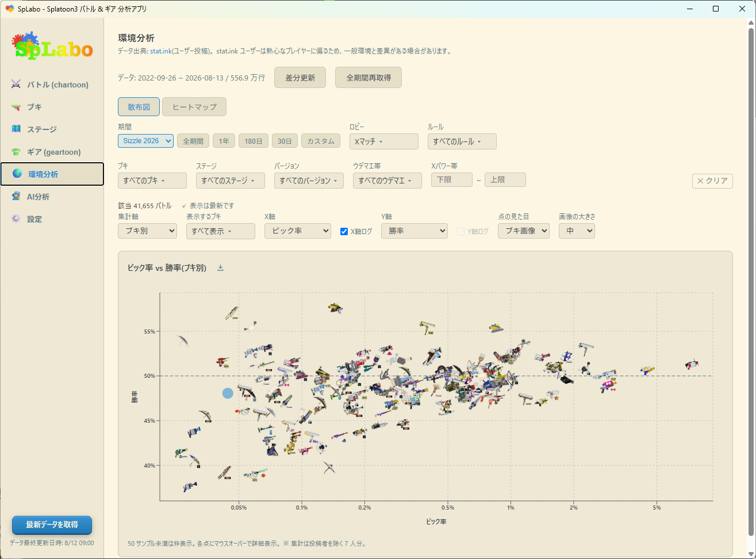756x559 pixels.
Task: Choose the 1年 period button
Action: [x=224, y=141]
